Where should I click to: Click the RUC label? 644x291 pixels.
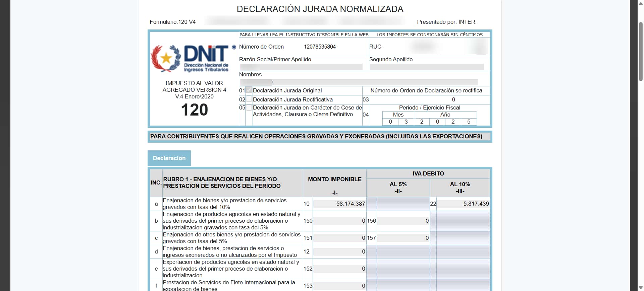pyautogui.click(x=375, y=47)
